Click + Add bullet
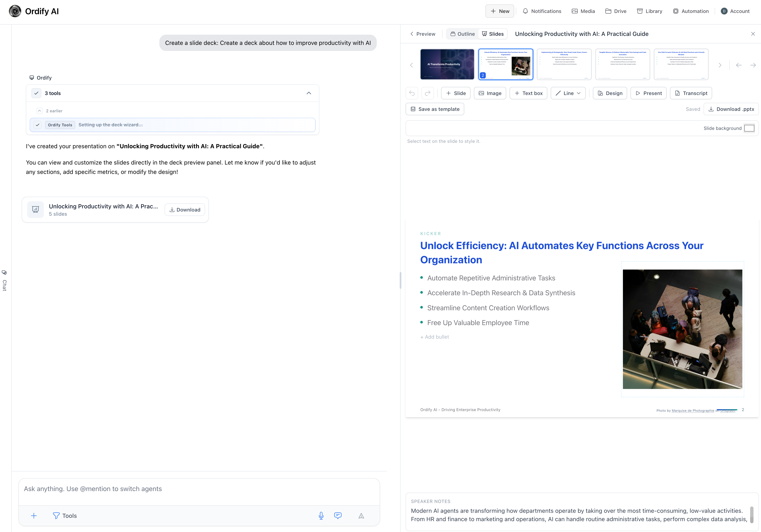Image resolution: width=761 pixels, height=532 pixels. coord(435,337)
